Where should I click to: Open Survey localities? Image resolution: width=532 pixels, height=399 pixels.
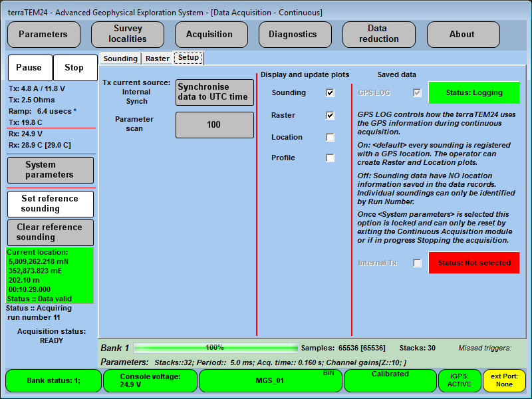[x=128, y=35]
